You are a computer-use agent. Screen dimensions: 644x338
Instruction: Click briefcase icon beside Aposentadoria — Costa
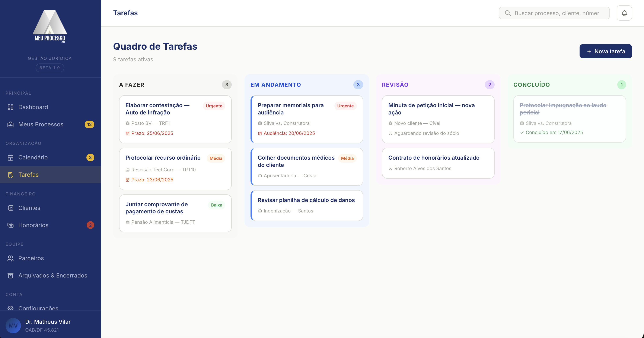coord(260,176)
